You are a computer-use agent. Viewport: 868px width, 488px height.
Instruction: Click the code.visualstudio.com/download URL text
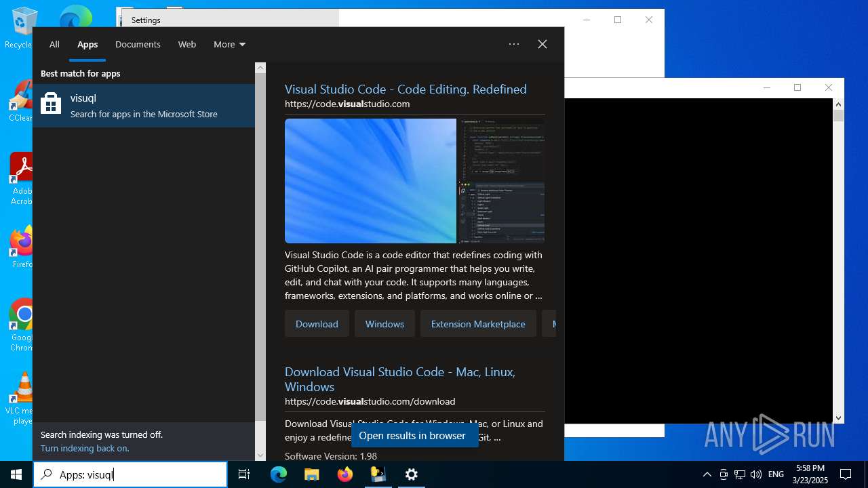click(370, 401)
